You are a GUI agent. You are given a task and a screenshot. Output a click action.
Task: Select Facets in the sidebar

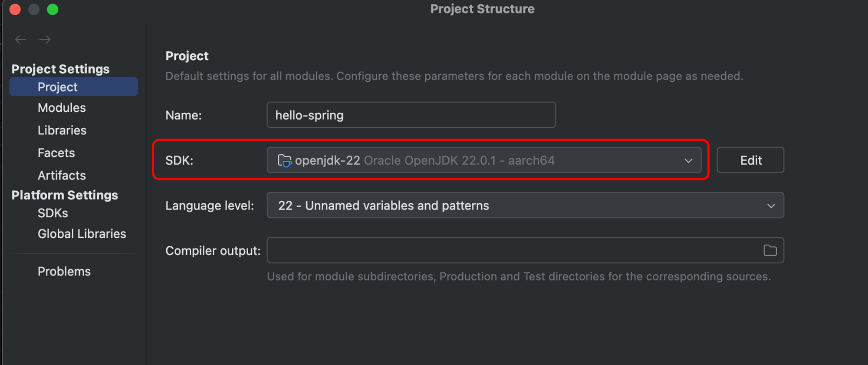pyautogui.click(x=56, y=153)
